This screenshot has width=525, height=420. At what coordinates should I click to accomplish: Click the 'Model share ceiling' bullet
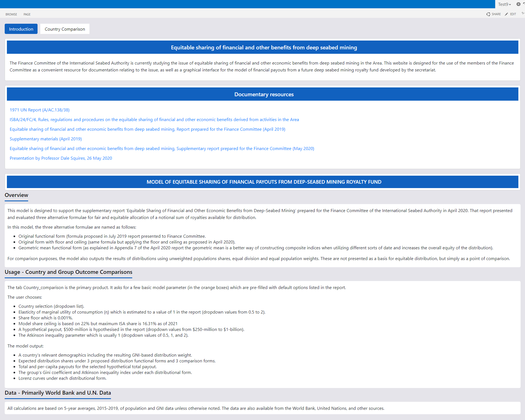[x=98, y=323]
